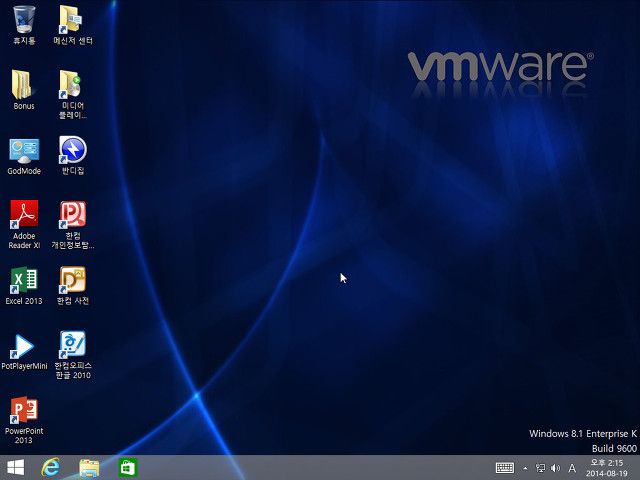Open the volume speaker icon

click(x=555, y=468)
